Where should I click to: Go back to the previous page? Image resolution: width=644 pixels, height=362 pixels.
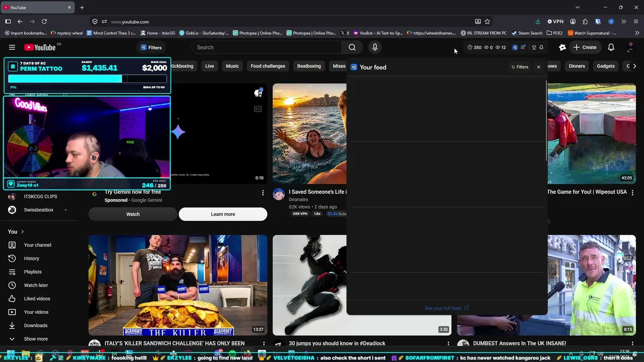click(x=20, y=22)
